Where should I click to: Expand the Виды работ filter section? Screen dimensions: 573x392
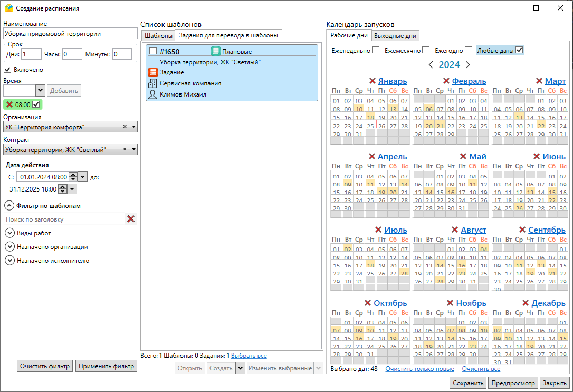click(x=9, y=233)
